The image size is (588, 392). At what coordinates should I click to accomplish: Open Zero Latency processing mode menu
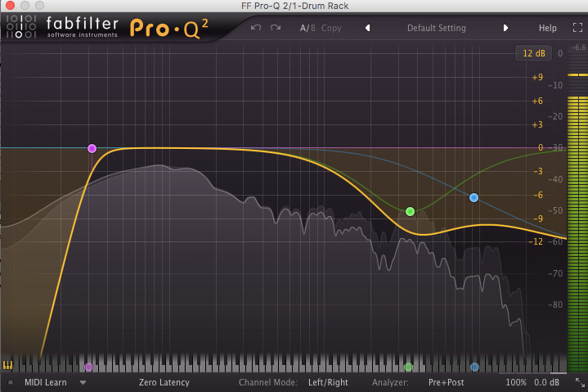point(164,383)
